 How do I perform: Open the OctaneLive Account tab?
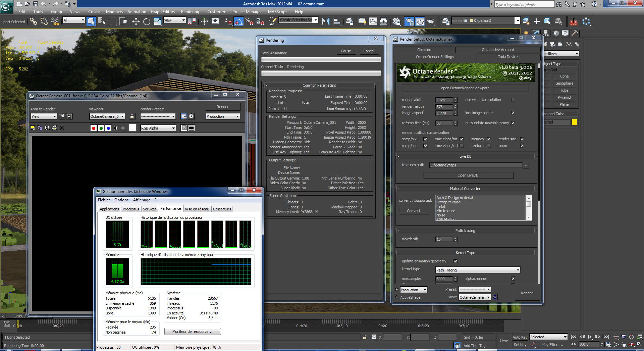pyautogui.click(x=498, y=50)
